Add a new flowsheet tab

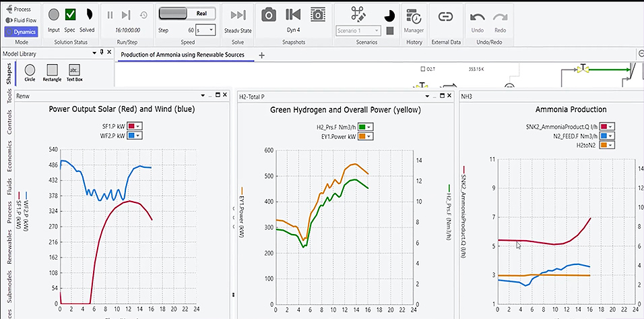tap(261, 55)
